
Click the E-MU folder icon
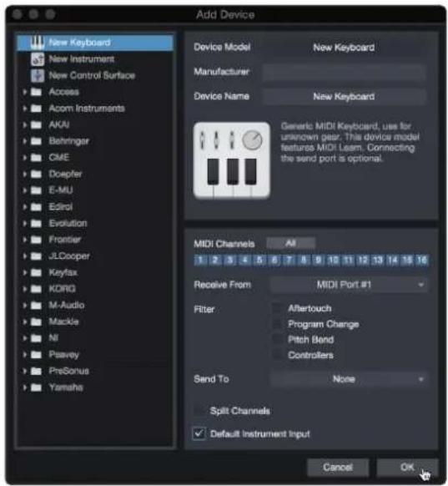click(36, 190)
